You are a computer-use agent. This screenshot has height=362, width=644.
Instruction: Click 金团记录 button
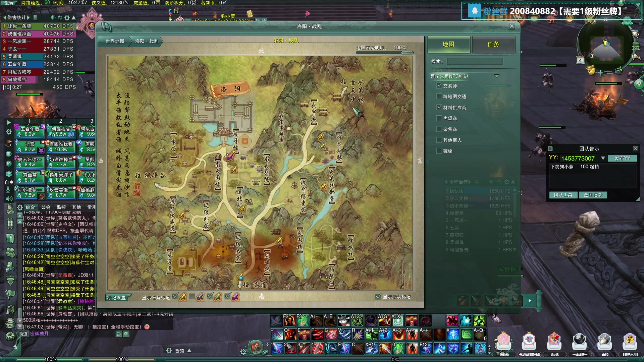593,195
